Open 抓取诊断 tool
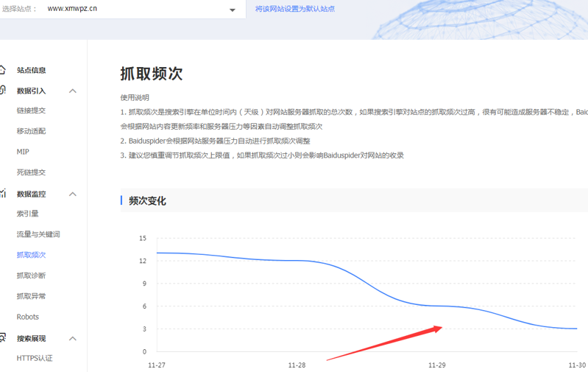Viewport: 588px width, 372px height. pyautogui.click(x=31, y=276)
